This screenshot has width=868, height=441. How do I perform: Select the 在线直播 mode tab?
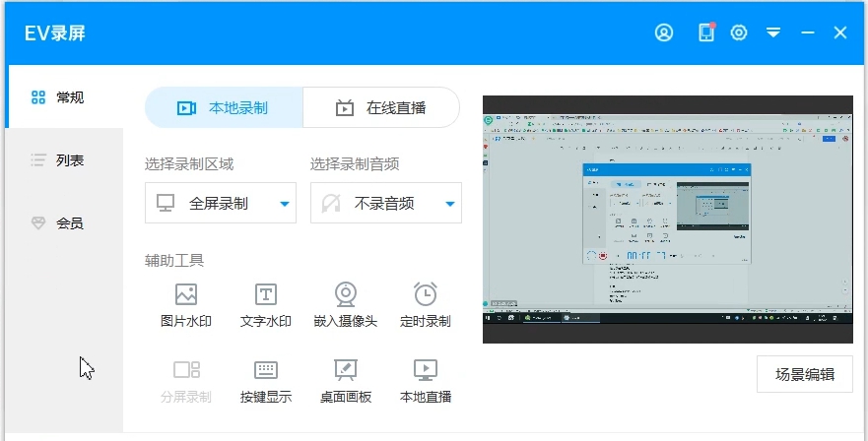(381, 108)
